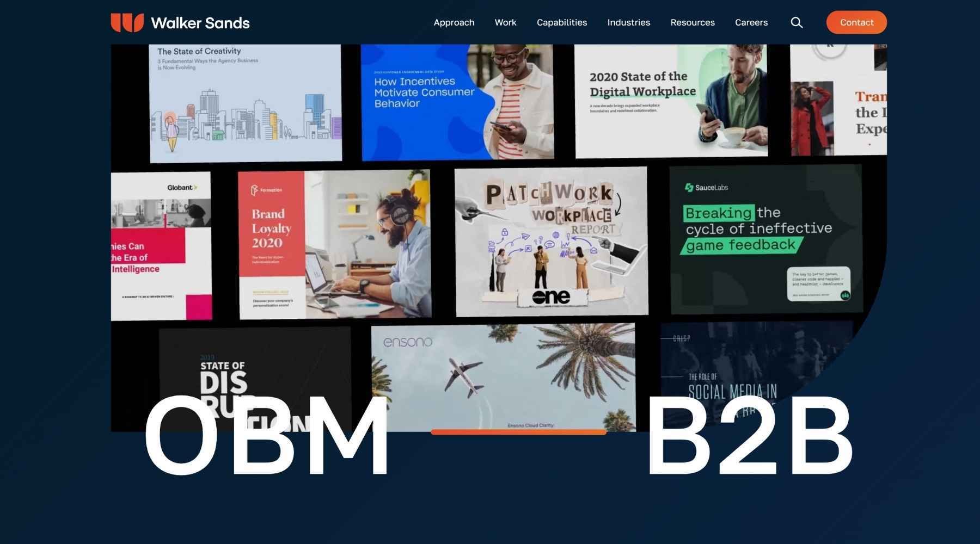Click the Walker Sands logo icon
Image resolution: width=980 pixels, height=544 pixels.
click(127, 23)
